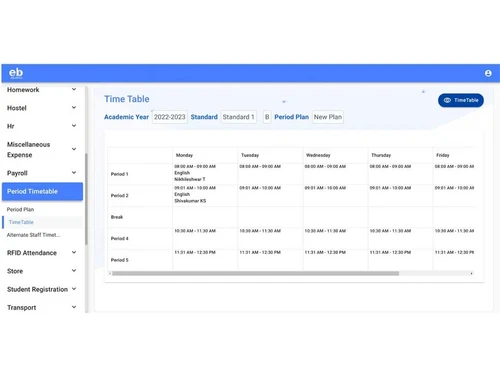Click Friday Period 5 time slot cell

click(x=454, y=260)
